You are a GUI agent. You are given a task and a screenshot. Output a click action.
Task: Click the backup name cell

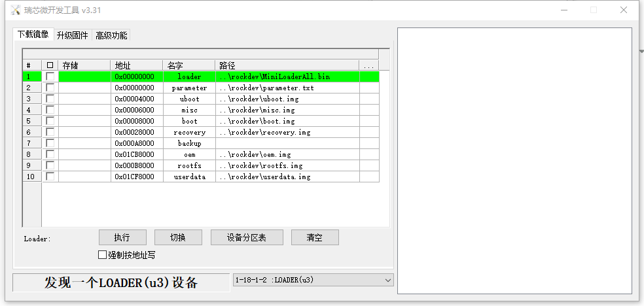click(189, 143)
